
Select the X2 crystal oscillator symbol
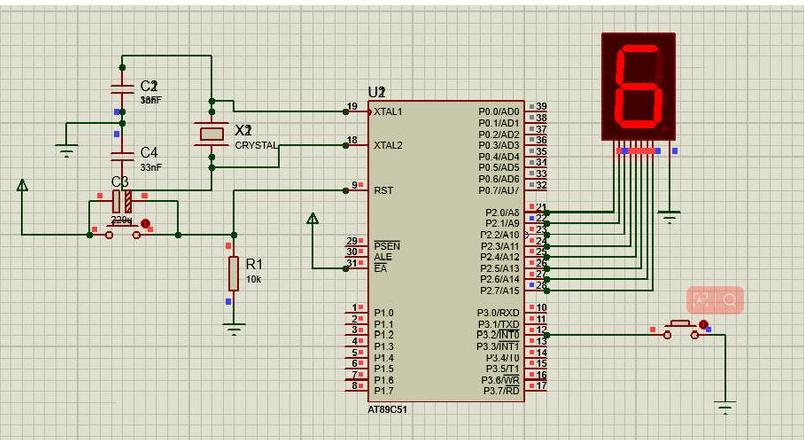(x=212, y=134)
